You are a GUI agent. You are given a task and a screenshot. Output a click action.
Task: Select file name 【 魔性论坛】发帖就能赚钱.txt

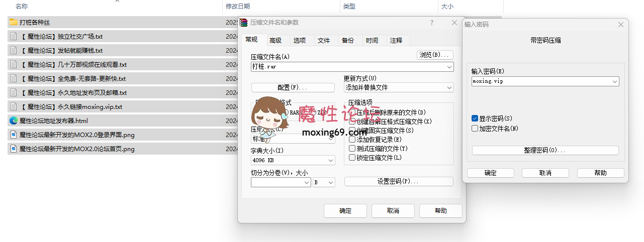point(61,50)
